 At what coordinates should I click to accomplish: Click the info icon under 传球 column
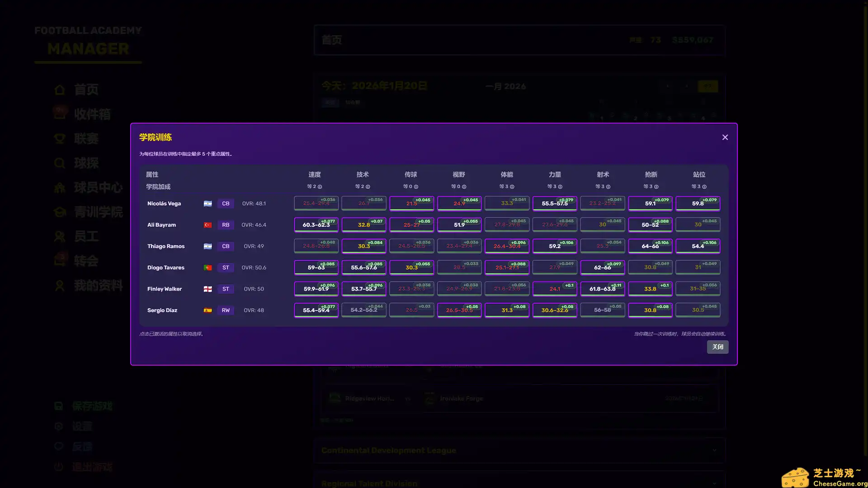coord(416,187)
